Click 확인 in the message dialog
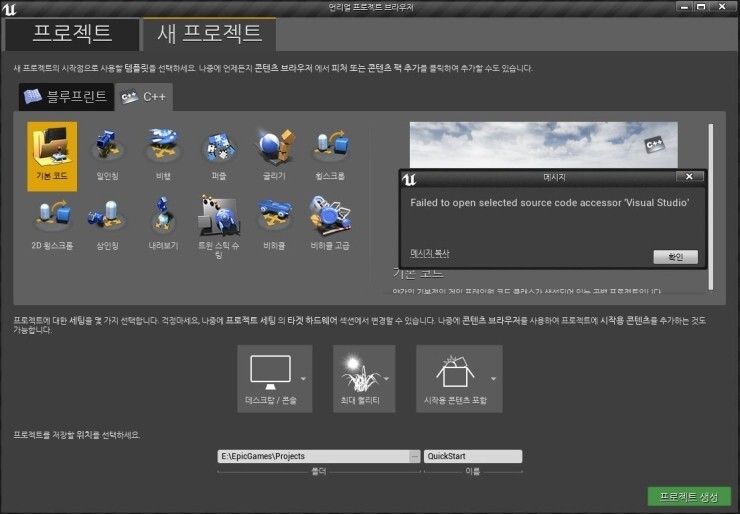 [x=675, y=257]
